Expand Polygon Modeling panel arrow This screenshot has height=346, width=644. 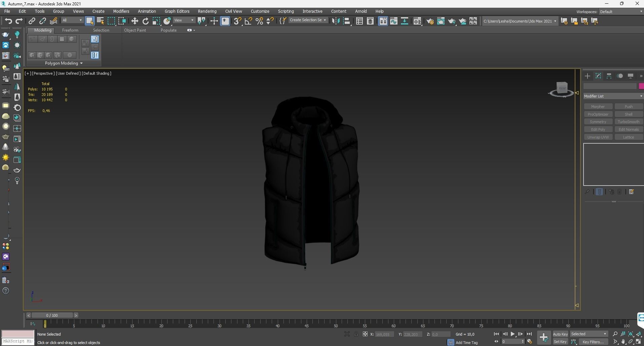click(x=81, y=63)
